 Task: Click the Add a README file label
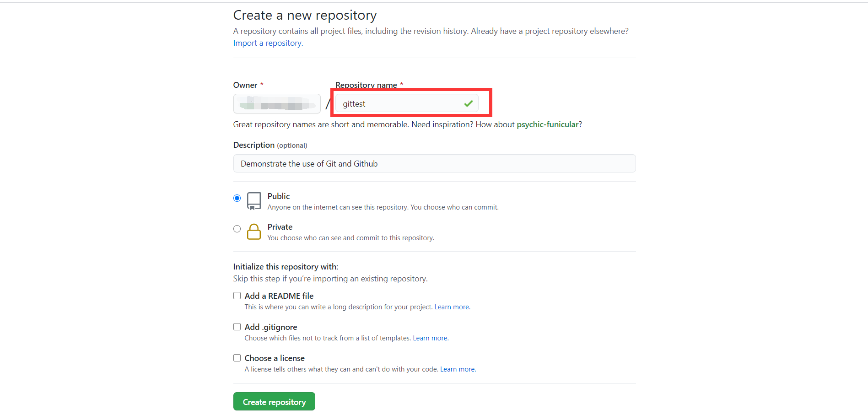[x=279, y=296]
